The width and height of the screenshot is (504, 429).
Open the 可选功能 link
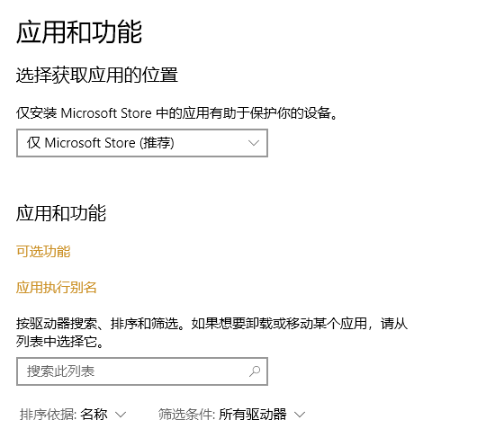point(43,252)
